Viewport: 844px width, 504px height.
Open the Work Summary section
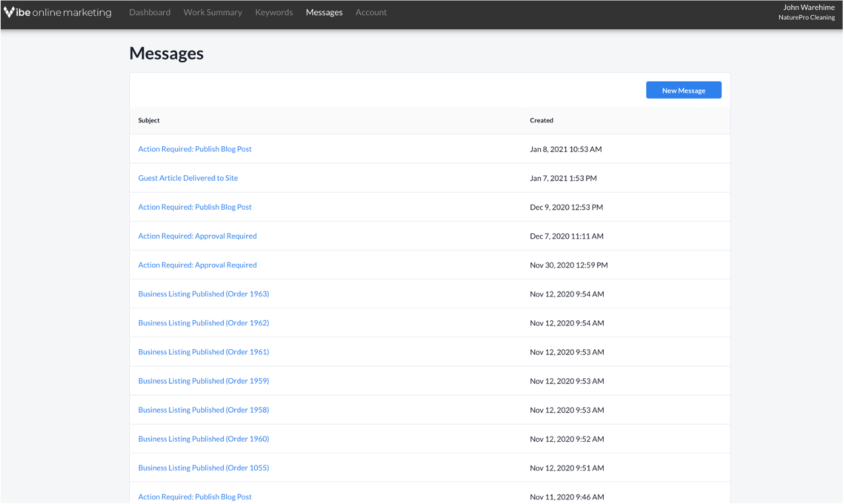point(212,13)
